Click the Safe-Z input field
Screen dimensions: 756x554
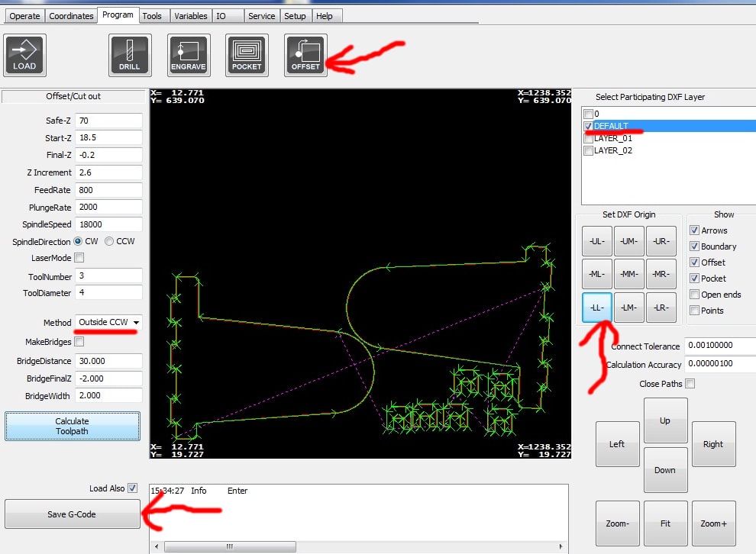click(x=108, y=121)
